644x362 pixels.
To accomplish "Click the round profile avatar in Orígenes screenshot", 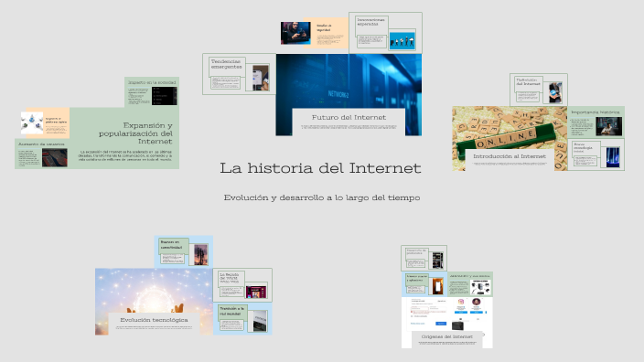I will 477,302.
